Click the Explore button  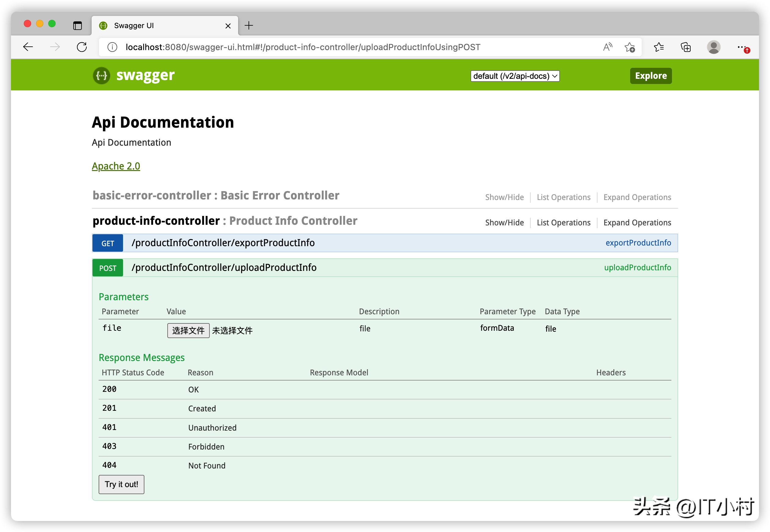[x=651, y=76]
